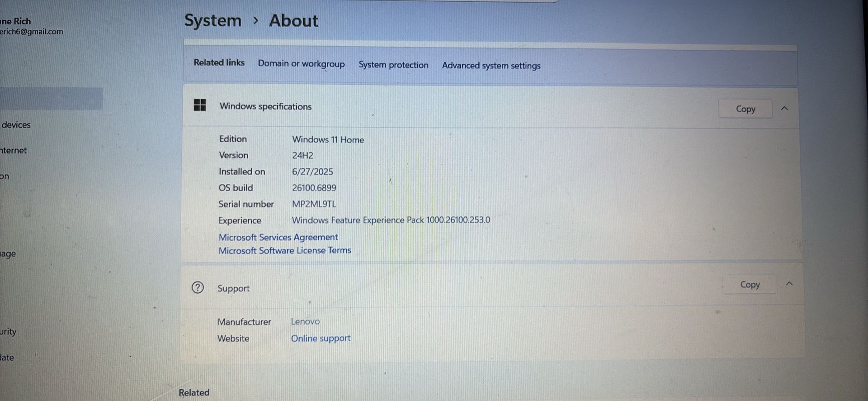Open Microsoft Services Agreement

(x=278, y=237)
